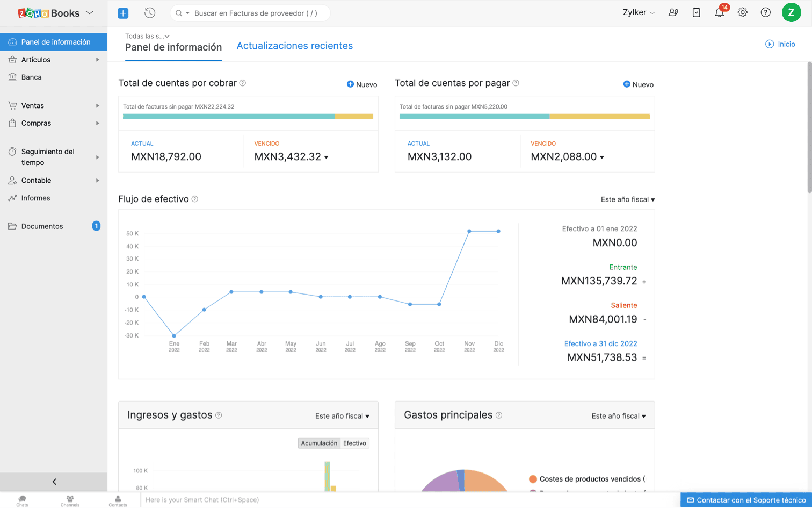Image resolution: width=812 pixels, height=516 pixels.
Task: Expand the Flujo de efectivo period dropdown
Action: [627, 199]
